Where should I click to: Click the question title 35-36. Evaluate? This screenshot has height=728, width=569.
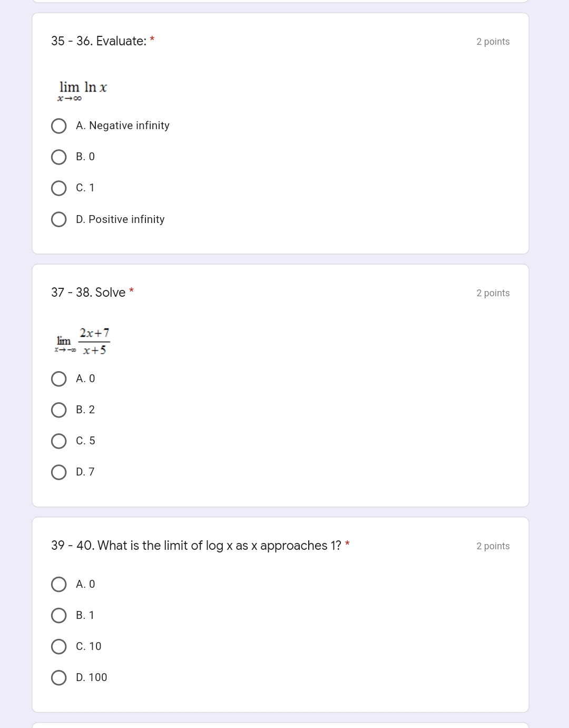pyautogui.click(x=99, y=41)
